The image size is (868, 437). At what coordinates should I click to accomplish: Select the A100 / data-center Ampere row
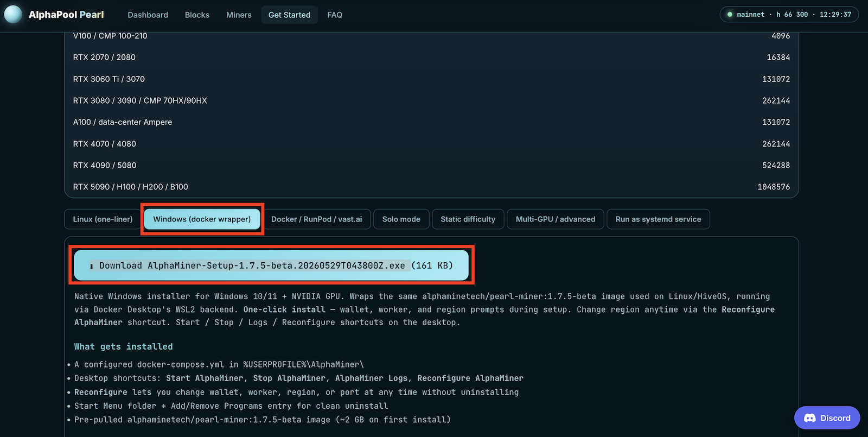click(x=431, y=122)
